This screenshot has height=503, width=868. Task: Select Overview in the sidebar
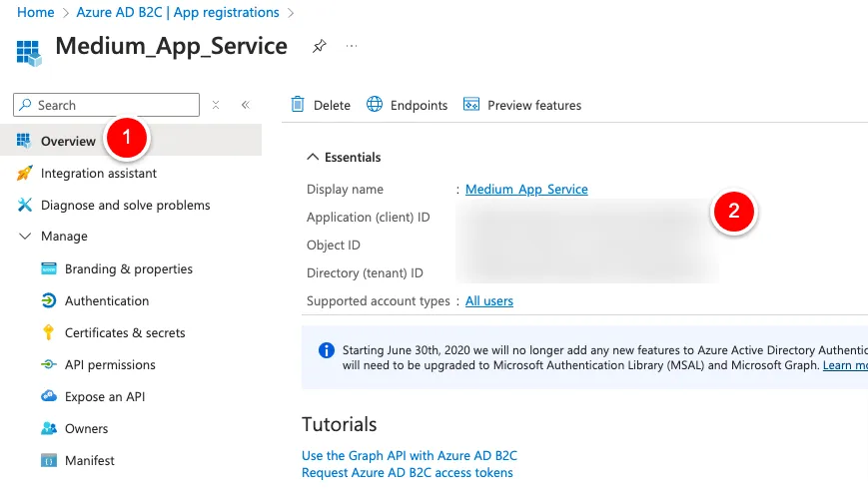point(68,141)
